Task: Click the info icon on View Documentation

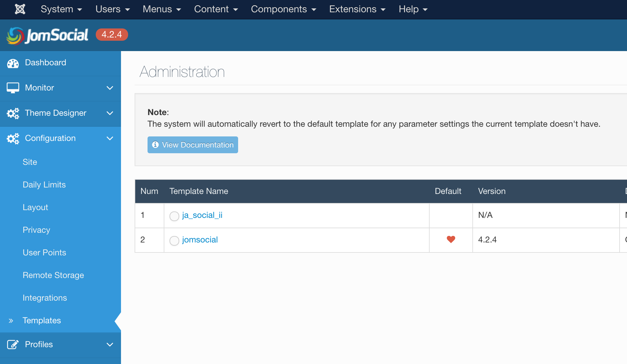Action: [156, 145]
